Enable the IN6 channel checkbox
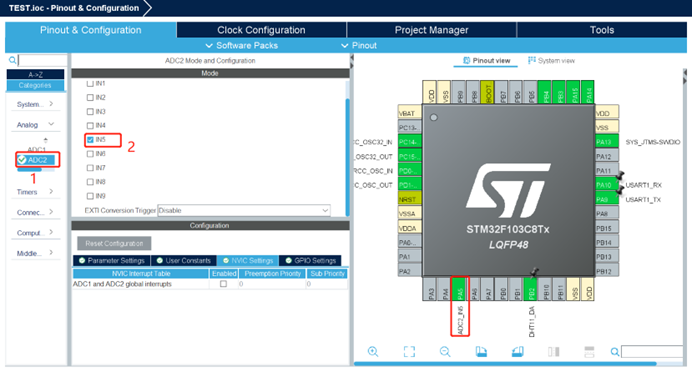692x372 pixels. 90,154
